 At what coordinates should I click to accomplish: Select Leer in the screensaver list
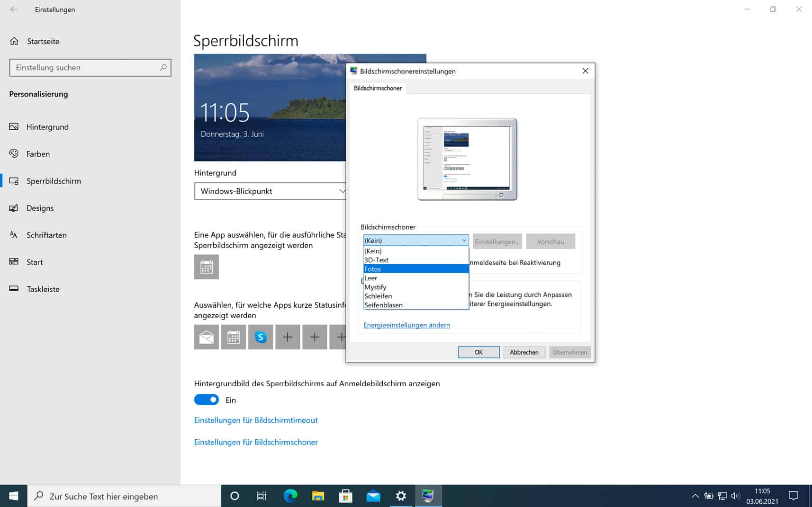pyautogui.click(x=416, y=278)
